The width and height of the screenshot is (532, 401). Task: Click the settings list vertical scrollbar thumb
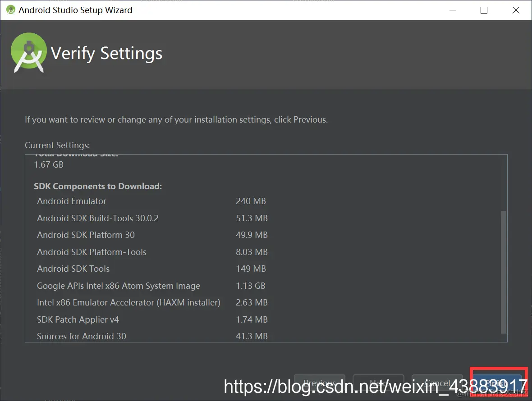(504, 272)
